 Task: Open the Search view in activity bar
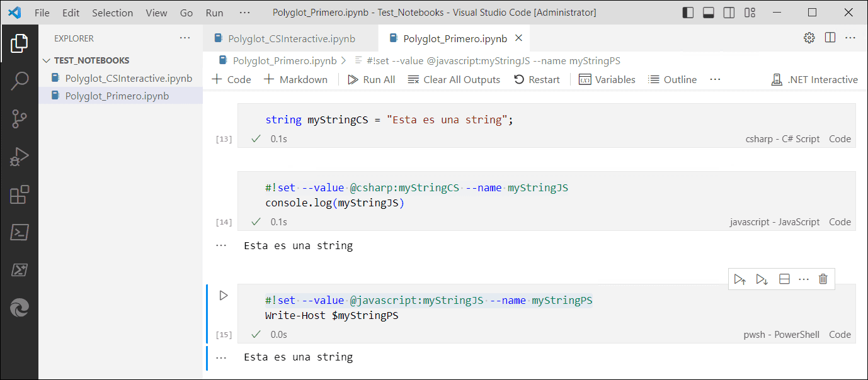pos(20,81)
